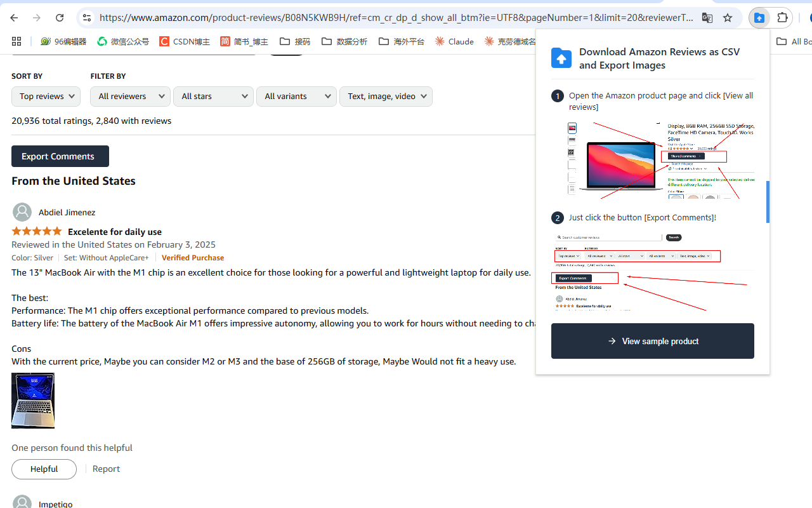The height and width of the screenshot is (508, 812).
Task: Click the active review exporter extension icon
Action: pos(759,18)
